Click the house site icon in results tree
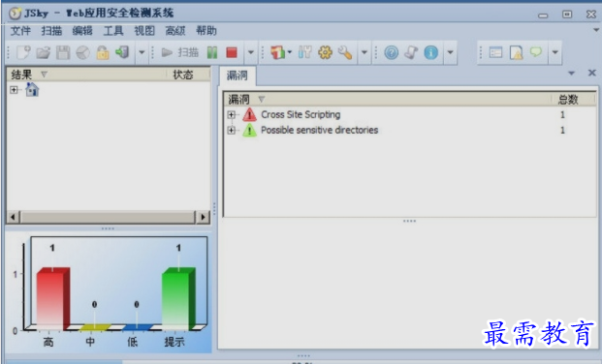 (32, 89)
